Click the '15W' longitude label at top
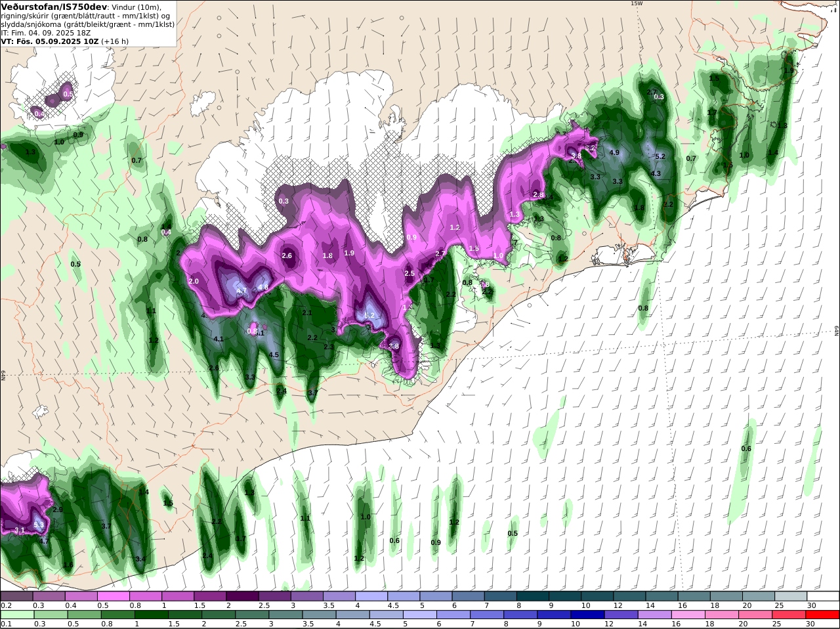Image resolution: width=840 pixels, height=629 pixels. click(x=636, y=3)
